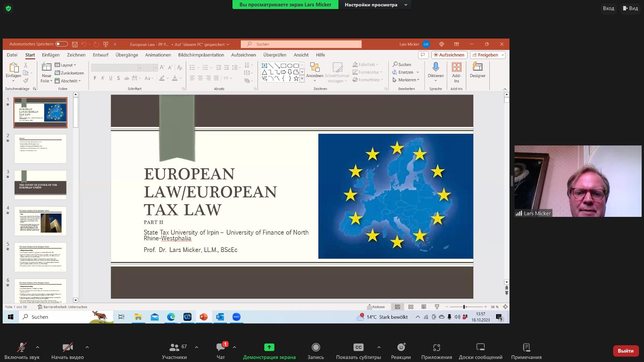Click the Einfügen clipboard paste icon
644x362 pixels.
(x=13, y=67)
